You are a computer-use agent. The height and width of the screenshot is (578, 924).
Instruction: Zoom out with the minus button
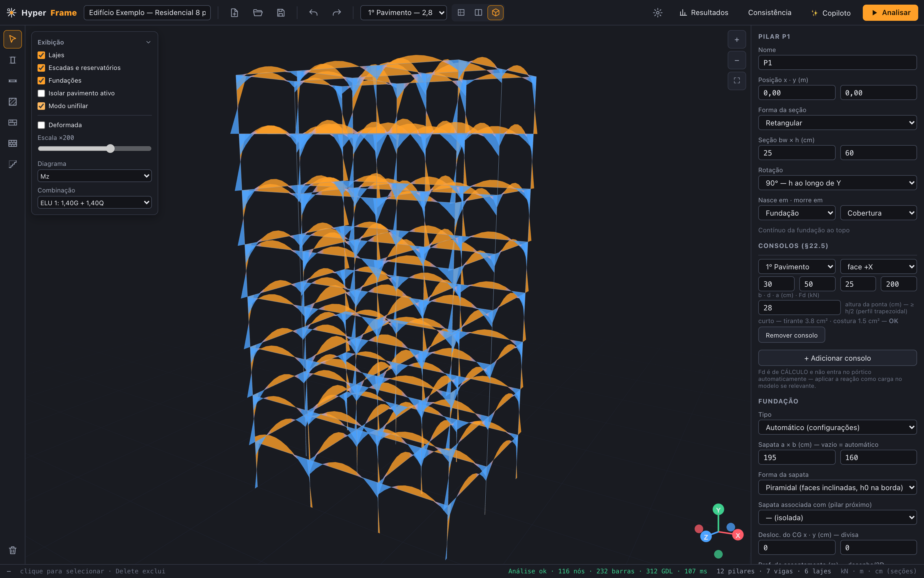point(737,60)
